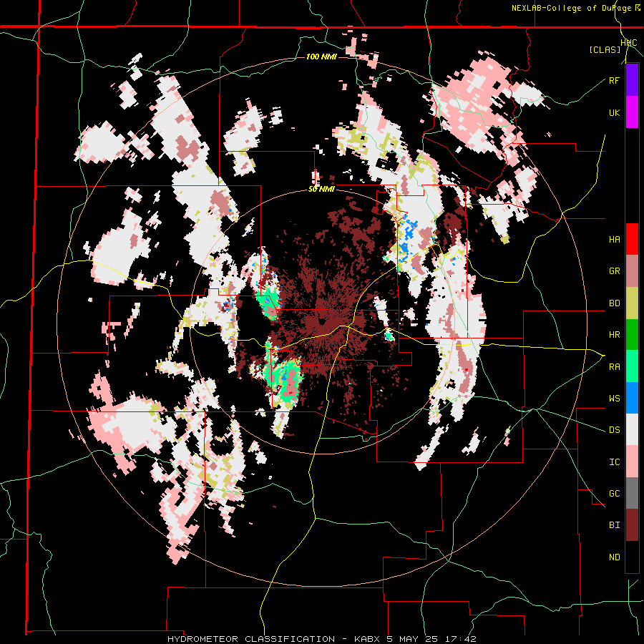The height and width of the screenshot is (644, 644).
Task: Click the BI biological brown swatch
Action: pyautogui.click(x=632, y=525)
